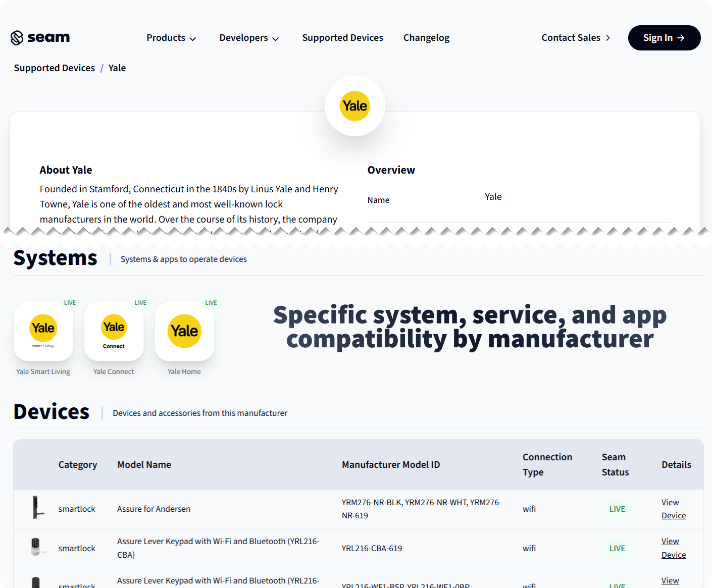This screenshot has height=588, width=712.
Task: Click the Seam logo in the header
Action: pos(40,38)
